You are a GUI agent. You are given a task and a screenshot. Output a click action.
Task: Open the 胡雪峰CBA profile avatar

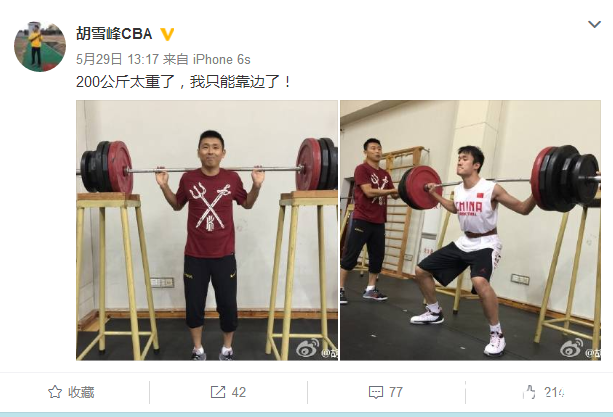pyautogui.click(x=40, y=47)
